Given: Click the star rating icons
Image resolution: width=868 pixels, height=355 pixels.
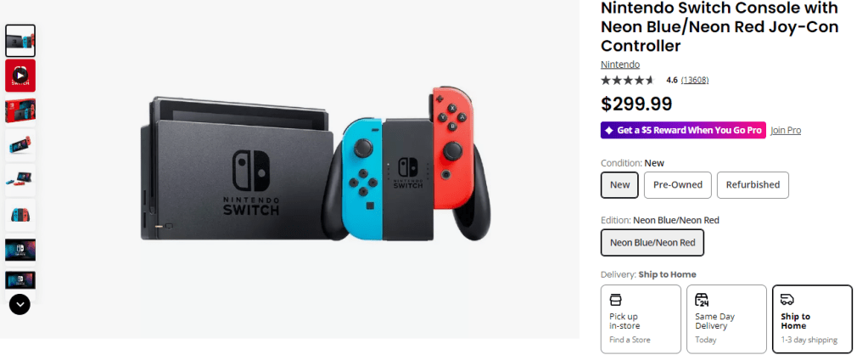Looking at the screenshot, I should 628,81.
